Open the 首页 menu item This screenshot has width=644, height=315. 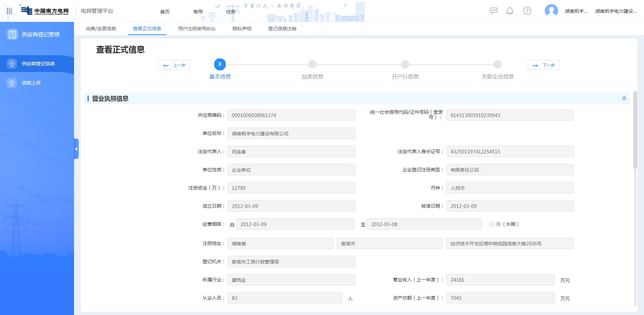165,12
